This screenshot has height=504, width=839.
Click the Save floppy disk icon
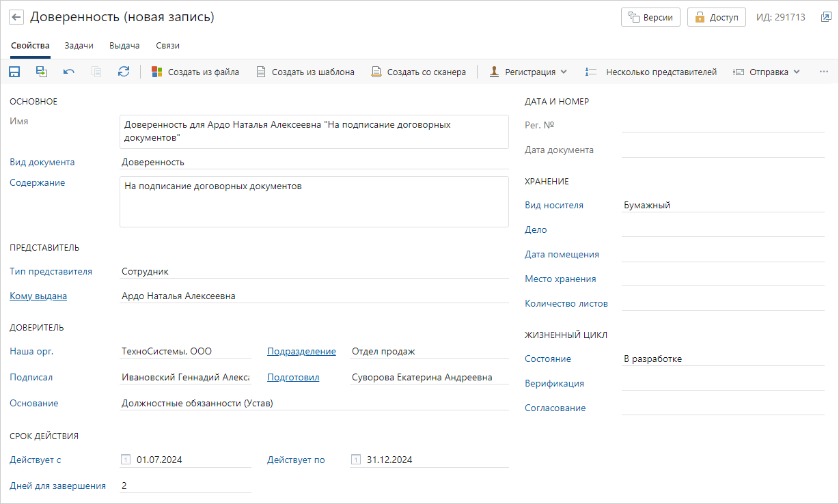click(x=14, y=72)
